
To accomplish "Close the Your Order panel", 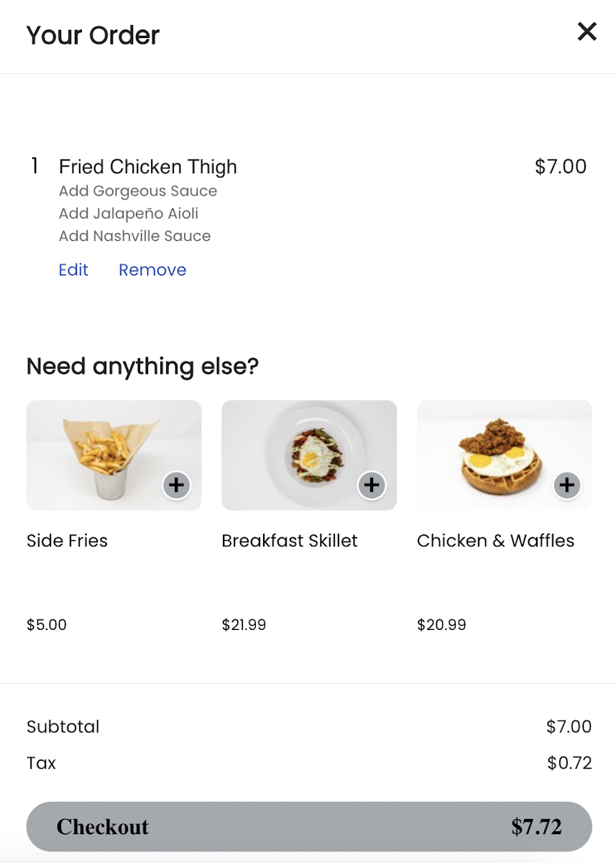I will pos(587,32).
